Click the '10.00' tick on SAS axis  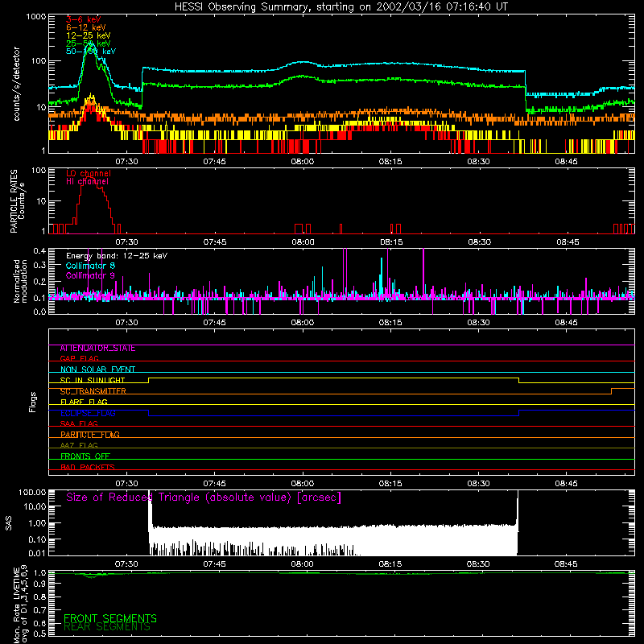[35, 506]
